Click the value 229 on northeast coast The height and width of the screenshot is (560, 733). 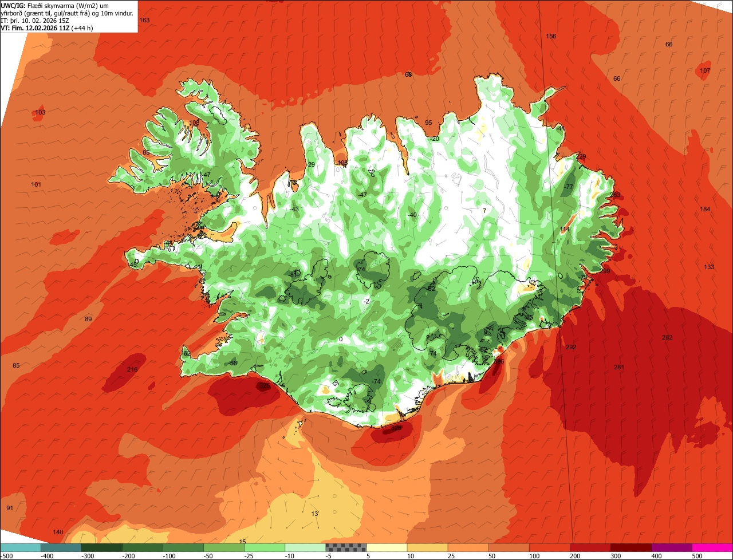[x=581, y=156]
